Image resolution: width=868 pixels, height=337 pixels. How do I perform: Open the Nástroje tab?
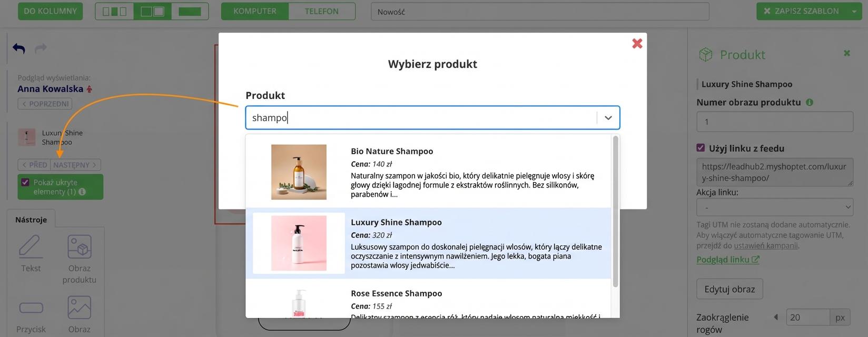pyautogui.click(x=31, y=220)
